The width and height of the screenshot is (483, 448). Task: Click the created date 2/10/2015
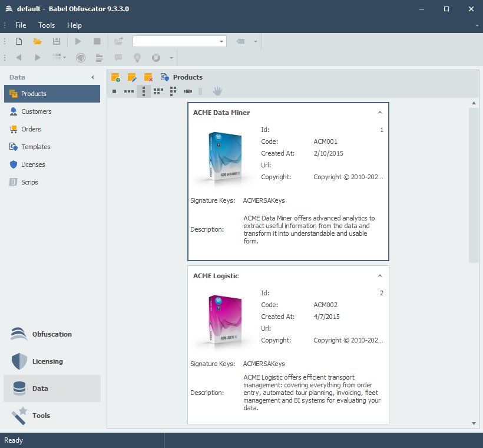328,153
